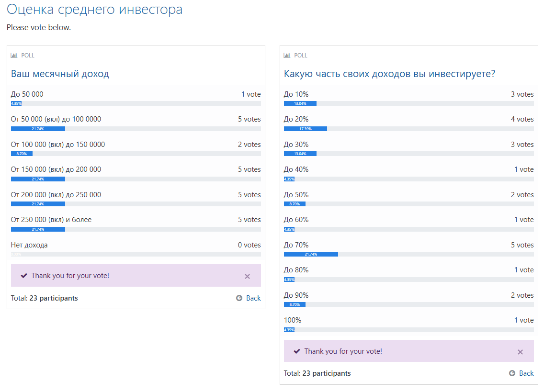Click the 'Ваш месячный доход' poll title
Image resolution: width=544 pixels, height=392 pixels.
(x=60, y=74)
